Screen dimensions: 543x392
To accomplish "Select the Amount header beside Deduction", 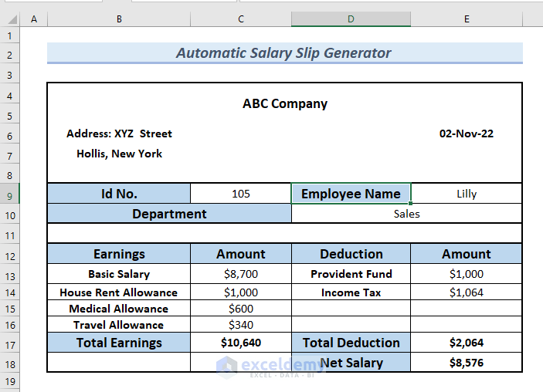I will (466, 254).
